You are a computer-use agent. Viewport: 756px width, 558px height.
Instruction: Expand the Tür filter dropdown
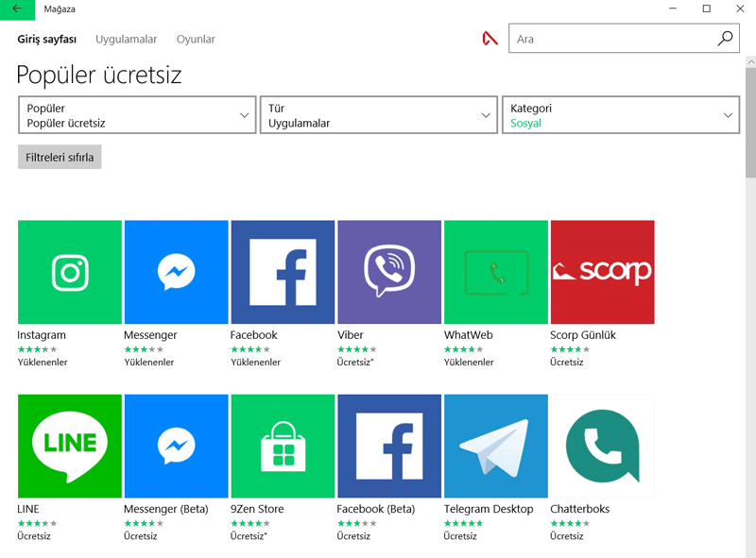tap(379, 115)
